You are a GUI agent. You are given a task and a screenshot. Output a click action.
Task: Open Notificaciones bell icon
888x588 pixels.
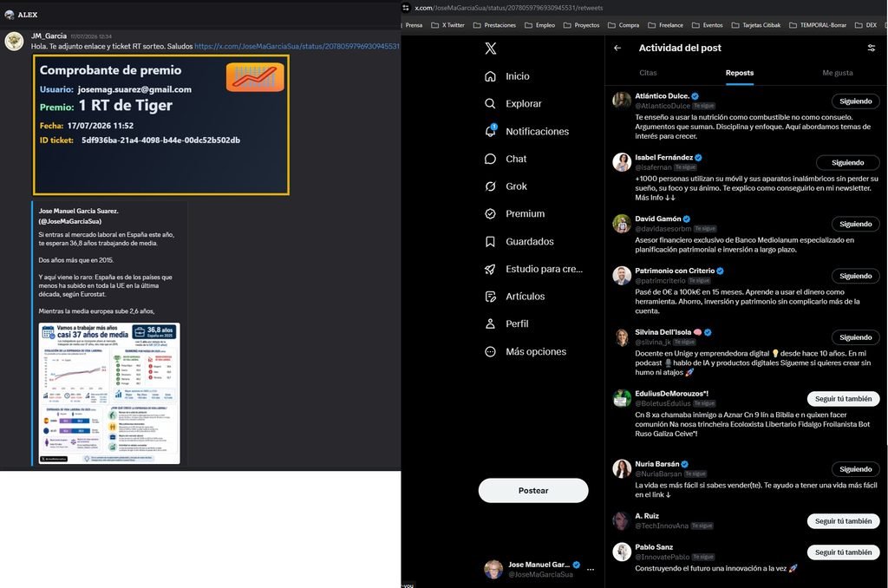point(491,131)
